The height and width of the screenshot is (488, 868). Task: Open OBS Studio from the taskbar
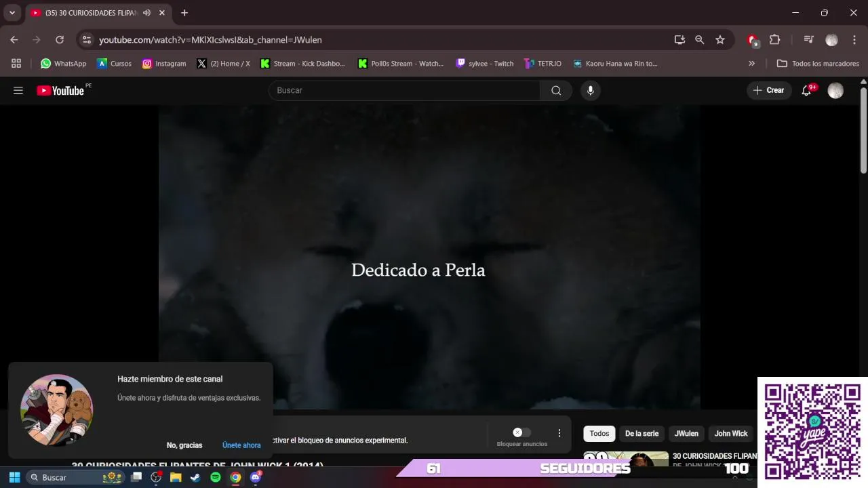[156, 477]
